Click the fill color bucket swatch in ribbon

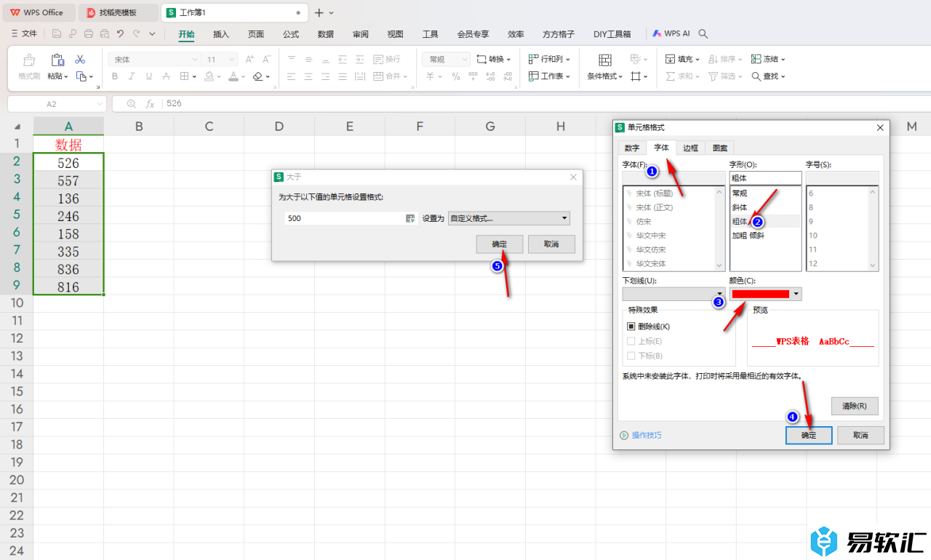[209, 76]
